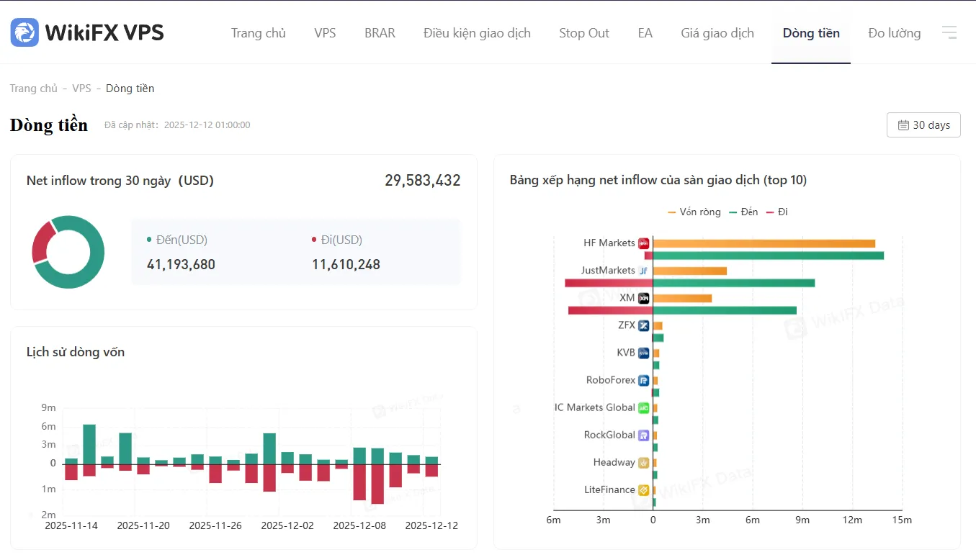This screenshot has width=976, height=560.
Task: Click HF Markets green inflow bar
Action: click(x=769, y=256)
